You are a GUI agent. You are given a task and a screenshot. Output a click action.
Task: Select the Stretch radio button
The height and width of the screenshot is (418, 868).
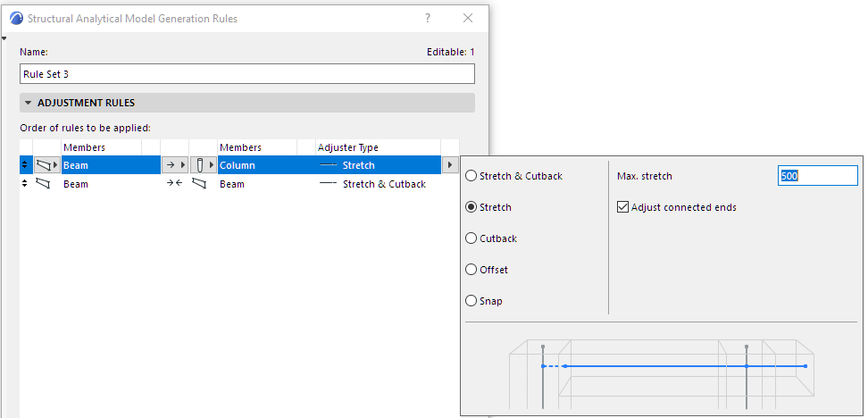click(472, 207)
